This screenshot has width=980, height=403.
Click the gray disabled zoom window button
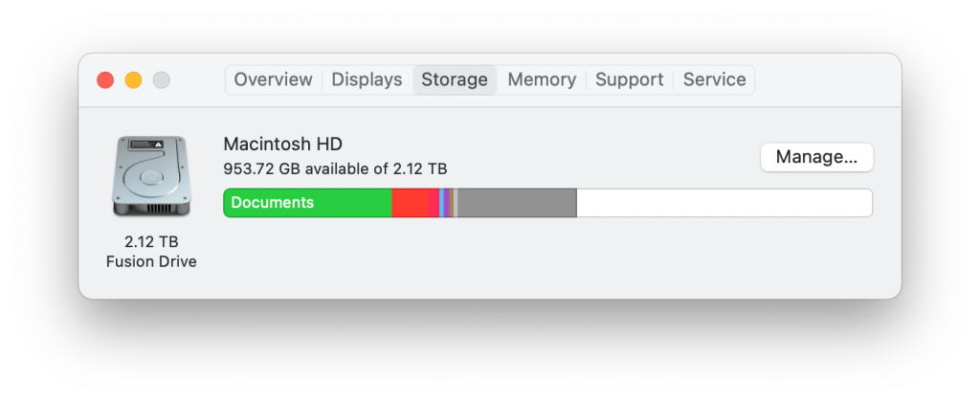[161, 80]
